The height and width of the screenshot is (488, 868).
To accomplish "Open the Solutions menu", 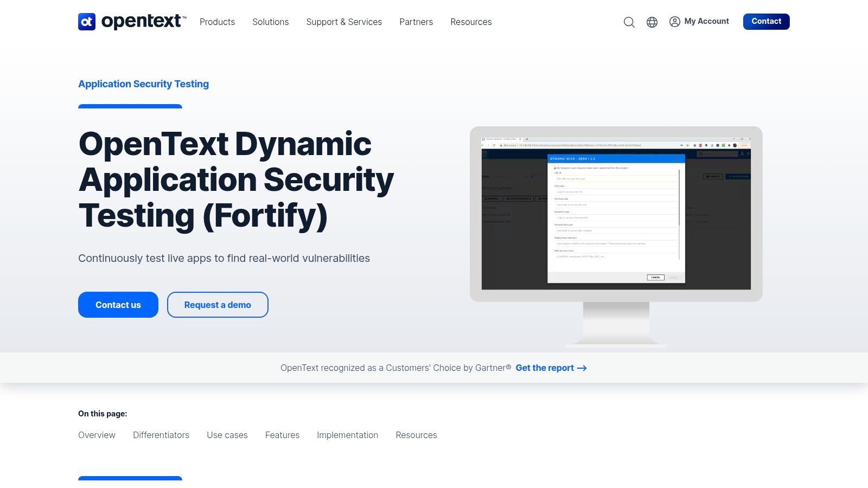I will tap(271, 22).
